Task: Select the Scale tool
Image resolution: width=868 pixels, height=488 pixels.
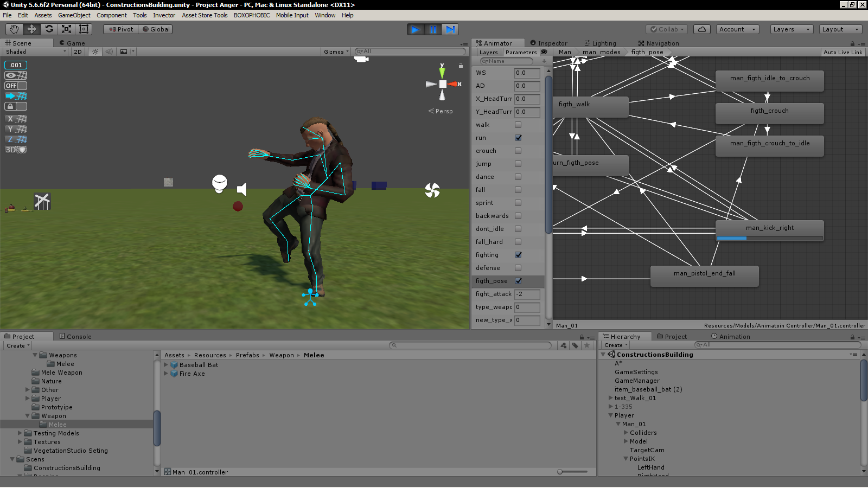Action: pos(66,29)
